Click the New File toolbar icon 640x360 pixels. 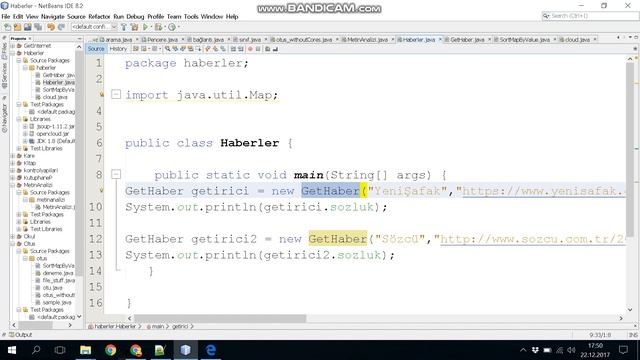(x=7, y=27)
